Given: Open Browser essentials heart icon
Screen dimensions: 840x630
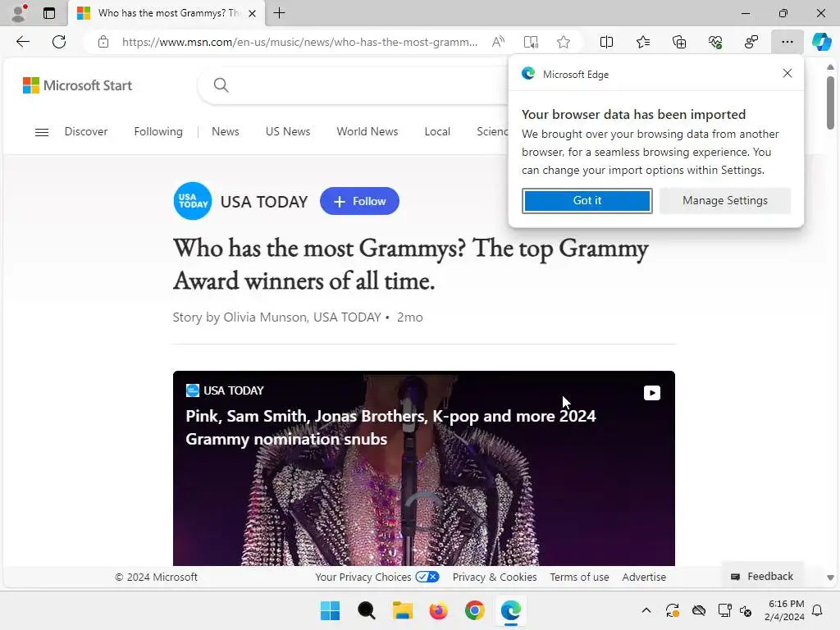Looking at the screenshot, I should [715, 42].
